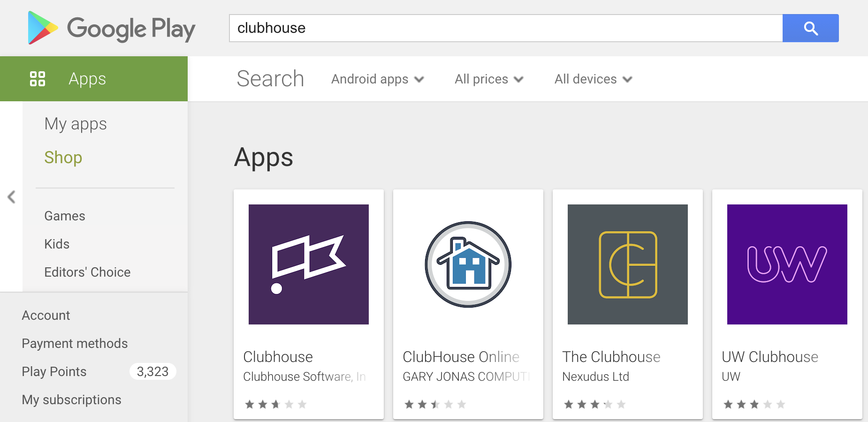868x422 pixels.
Task: Open the All devices filter dropdown
Action: click(x=593, y=79)
